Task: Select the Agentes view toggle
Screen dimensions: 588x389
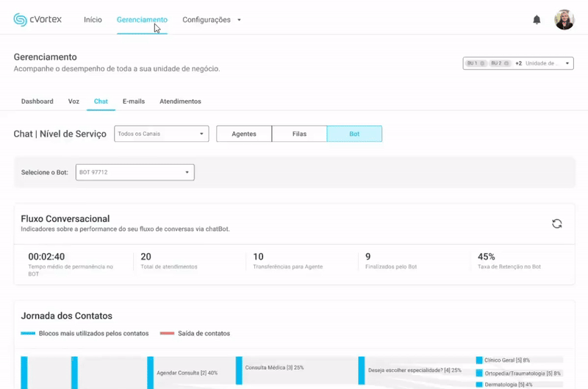Action: [244, 134]
